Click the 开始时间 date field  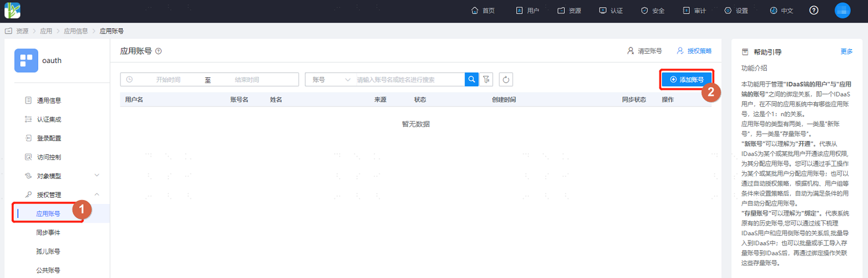[x=168, y=80]
